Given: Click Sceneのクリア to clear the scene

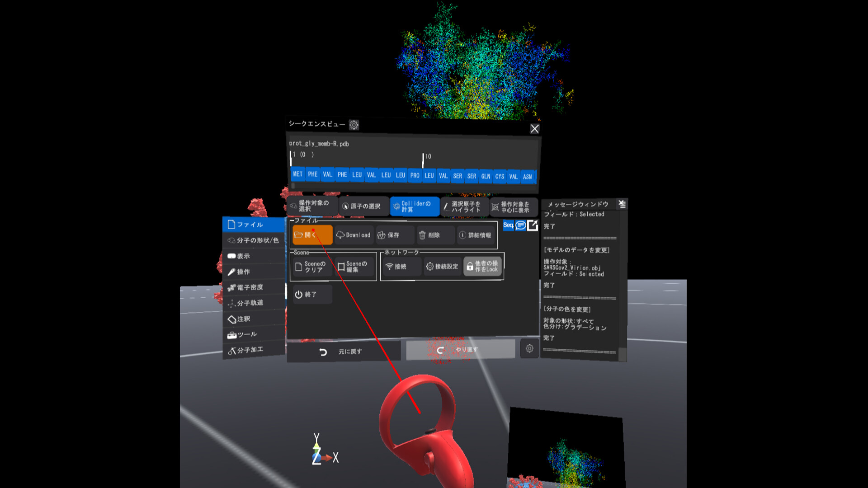Looking at the screenshot, I should coord(312,267).
